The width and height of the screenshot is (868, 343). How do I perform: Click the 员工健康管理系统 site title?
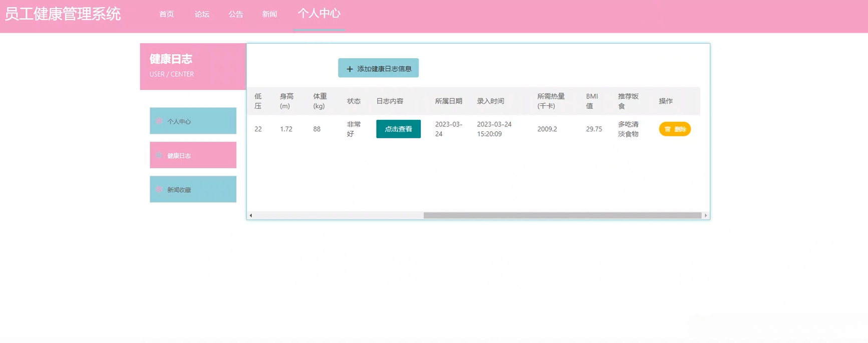click(63, 14)
